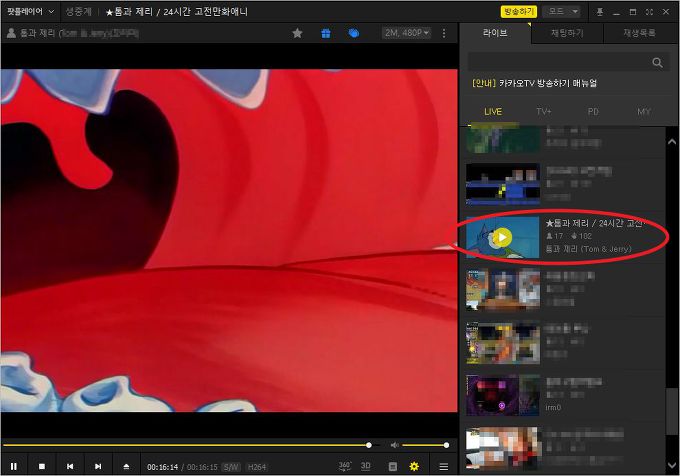Toggle the playlist sidebar hamburger icon
This screenshot has height=476, width=680.
443,466
